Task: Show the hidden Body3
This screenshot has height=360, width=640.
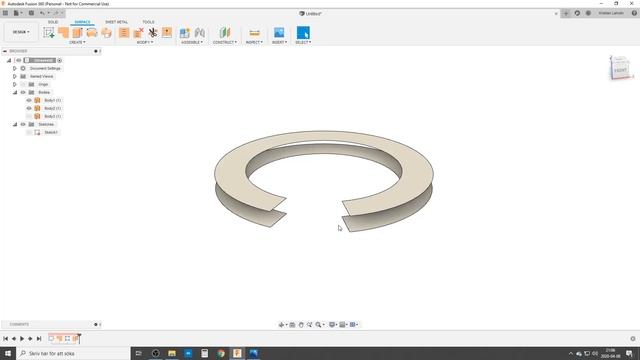Action: (x=29, y=116)
